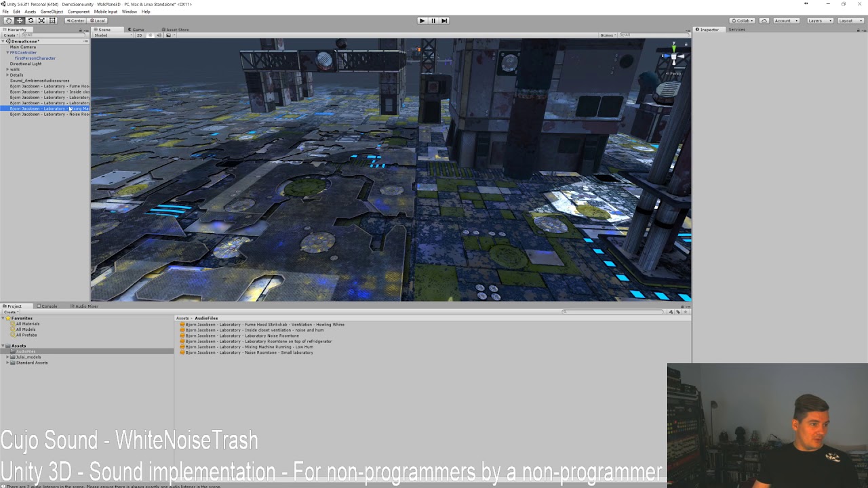The height and width of the screenshot is (488, 868).
Task: Open the File menu
Action: pyautogui.click(x=5, y=12)
